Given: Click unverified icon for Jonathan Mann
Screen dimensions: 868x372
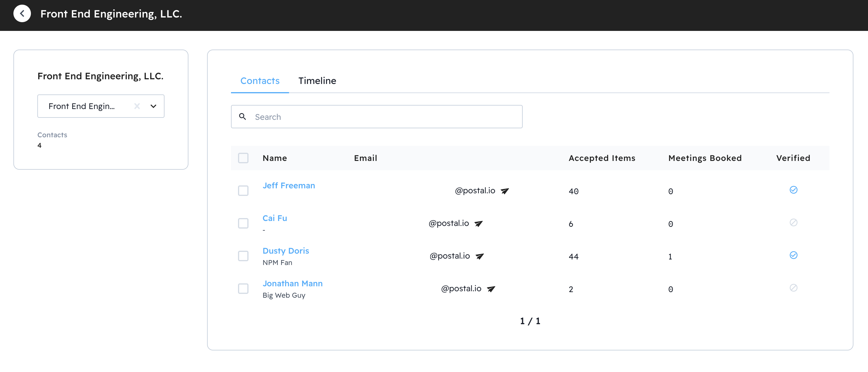Looking at the screenshot, I should pyautogui.click(x=793, y=288).
